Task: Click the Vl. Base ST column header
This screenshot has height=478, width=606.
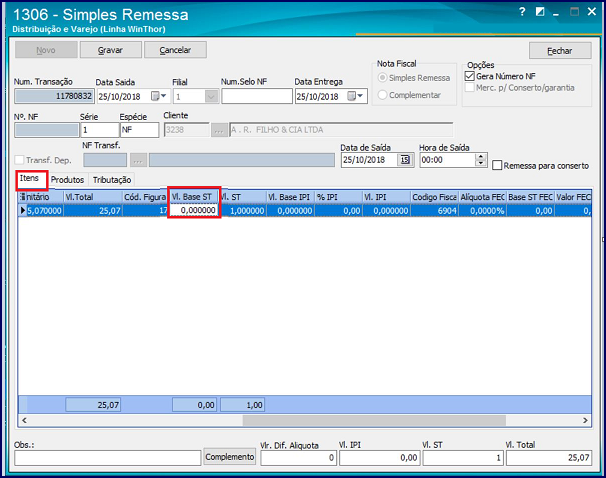Action: coord(194,197)
